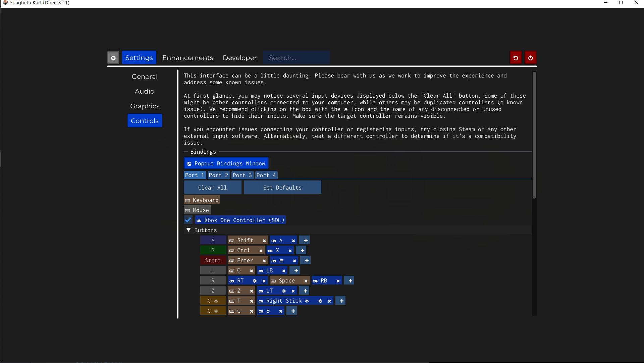The height and width of the screenshot is (363, 644).
Task: Add a new binding to Z row
Action: 305,291
